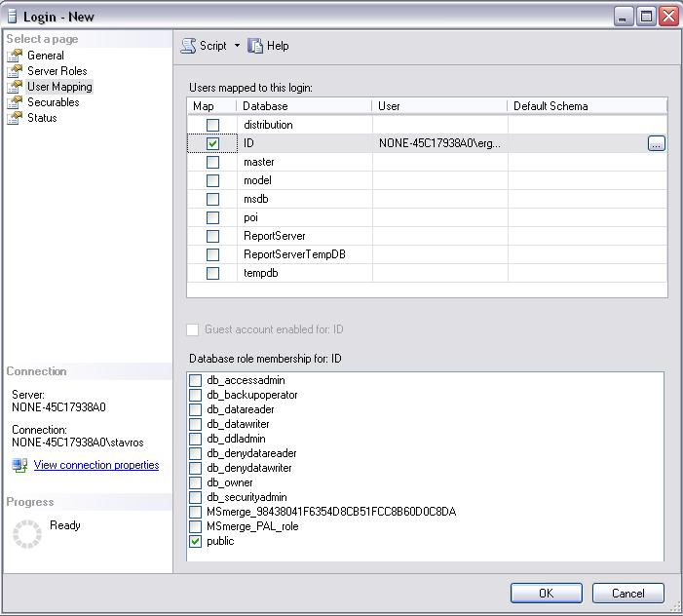Enable mapping for ReportServerTempDB
683x616 pixels.
212,254
